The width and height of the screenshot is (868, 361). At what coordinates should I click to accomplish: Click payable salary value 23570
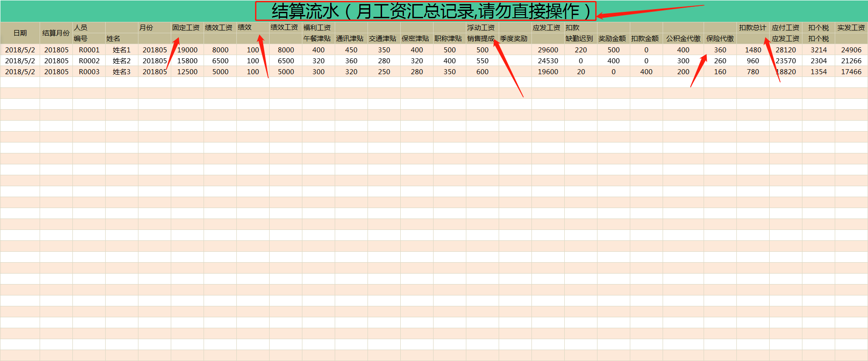[x=786, y=61]
